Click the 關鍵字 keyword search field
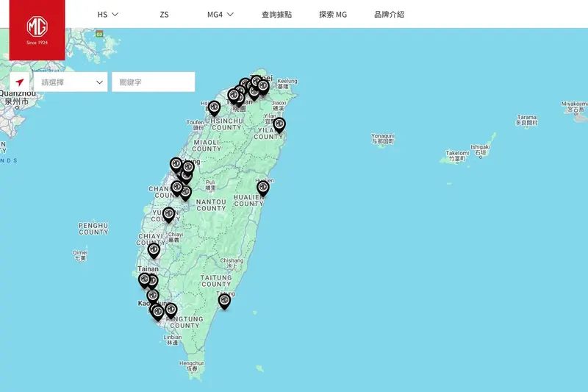 (153, 82)
